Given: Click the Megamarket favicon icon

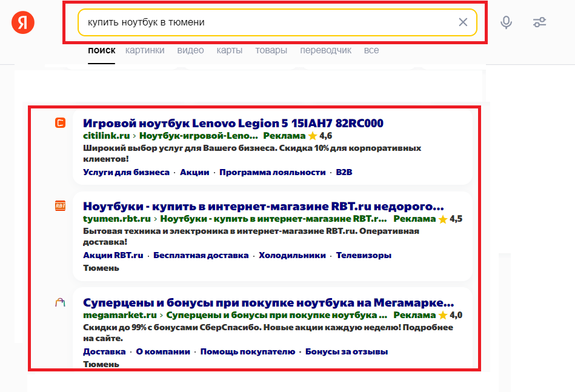Looking at the screenshot, I should (60, 302).
